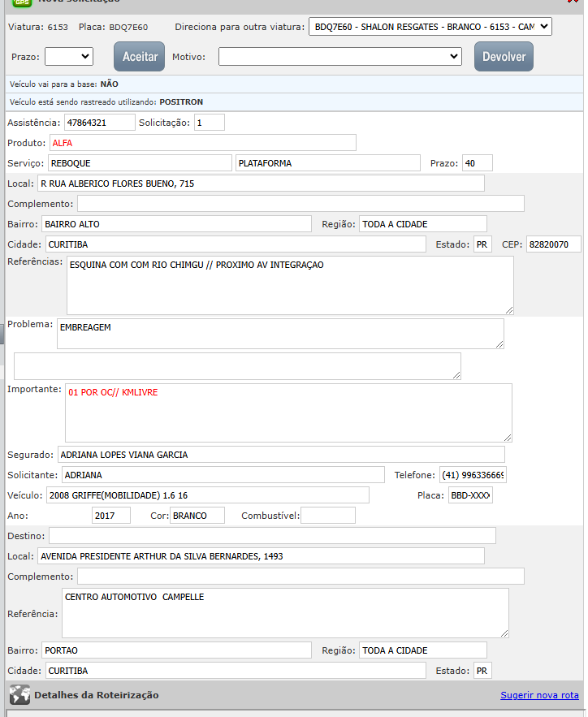The height and width of the screenshot is (717, 588).
Task: Click the Telefone input field
Action: tap(473, 475)
